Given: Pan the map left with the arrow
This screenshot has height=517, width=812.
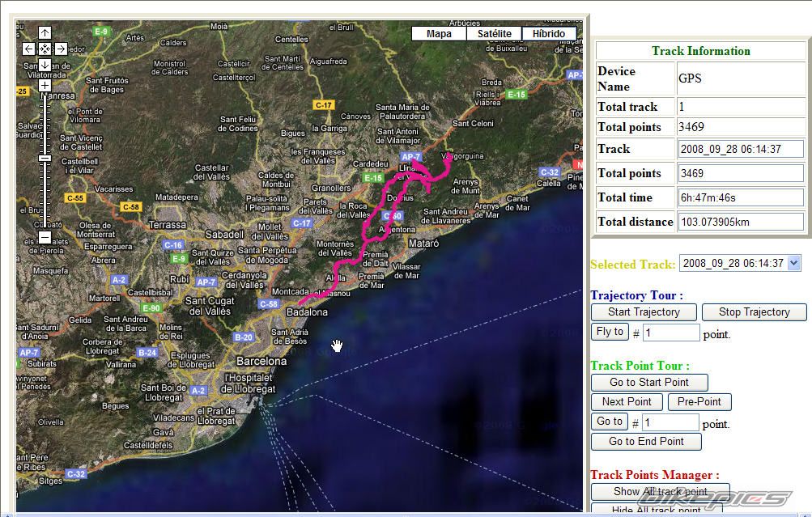Looking at the screenshot, I should click(x=29, y=49).
